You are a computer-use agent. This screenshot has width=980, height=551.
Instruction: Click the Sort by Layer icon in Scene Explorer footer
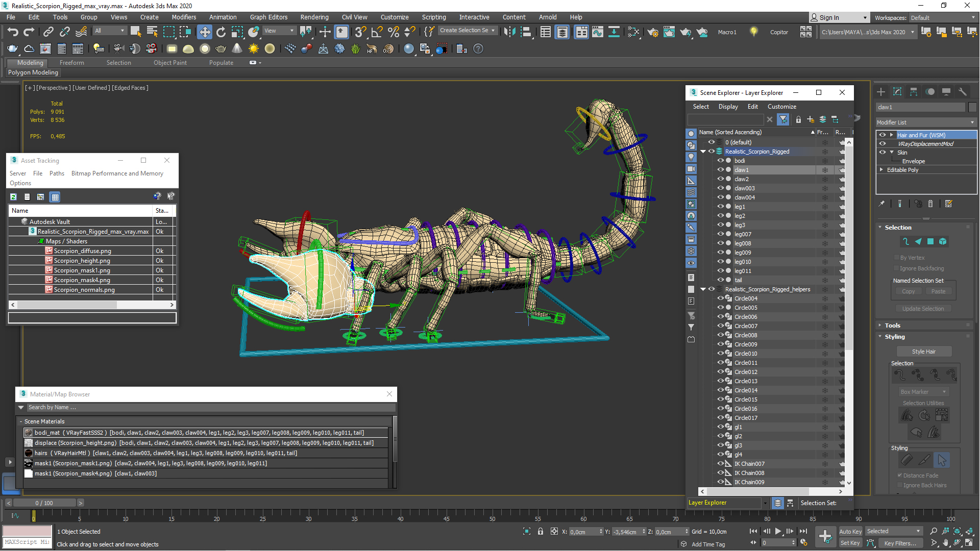click(777, 503)
